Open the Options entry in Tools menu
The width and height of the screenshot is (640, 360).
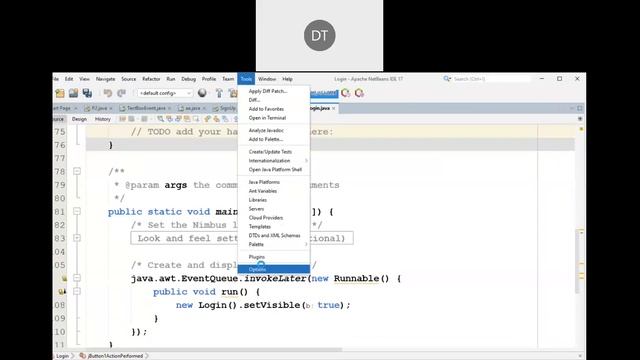[x=273, y=269]
